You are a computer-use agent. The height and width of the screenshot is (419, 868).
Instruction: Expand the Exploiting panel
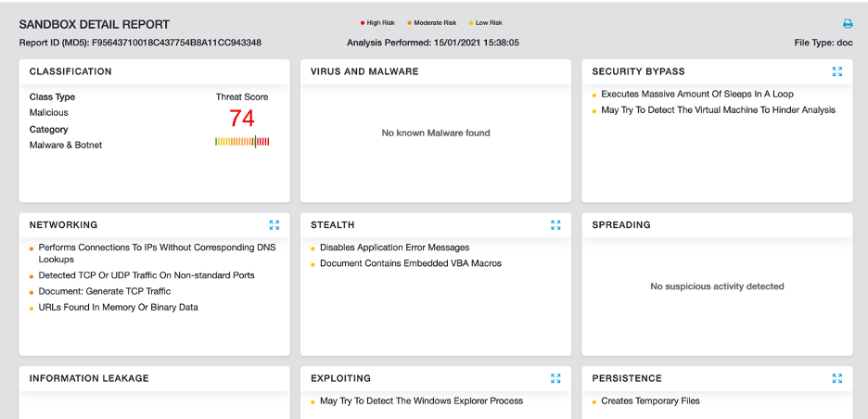coord(555,378)
